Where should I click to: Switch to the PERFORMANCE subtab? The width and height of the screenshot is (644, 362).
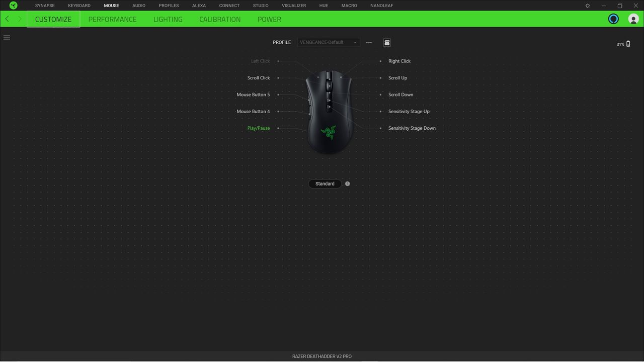click(x=113, y=19)
